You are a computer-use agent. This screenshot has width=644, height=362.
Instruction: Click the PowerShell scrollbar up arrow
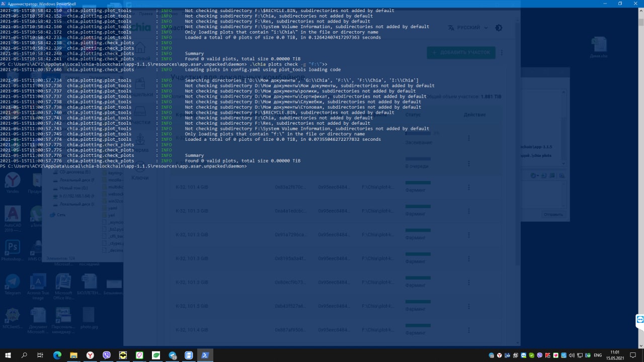[x=640, y=10]
